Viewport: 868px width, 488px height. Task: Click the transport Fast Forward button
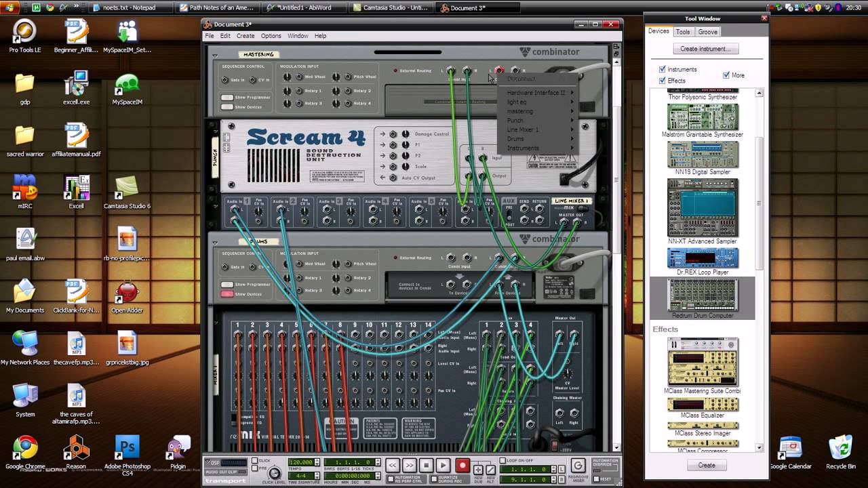pos(410,465)
